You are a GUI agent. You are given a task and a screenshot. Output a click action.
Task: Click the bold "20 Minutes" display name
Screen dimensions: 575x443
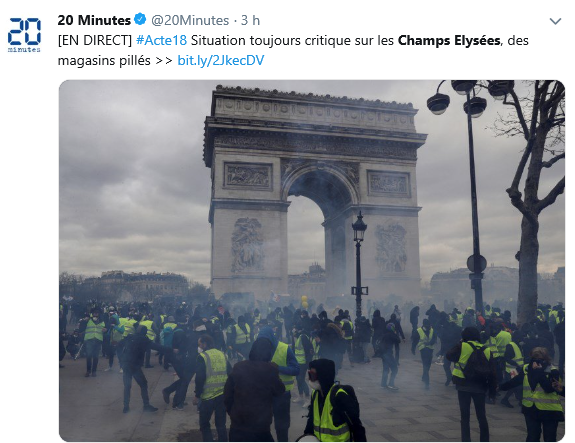pyautogui.click(x=94, y=20)
